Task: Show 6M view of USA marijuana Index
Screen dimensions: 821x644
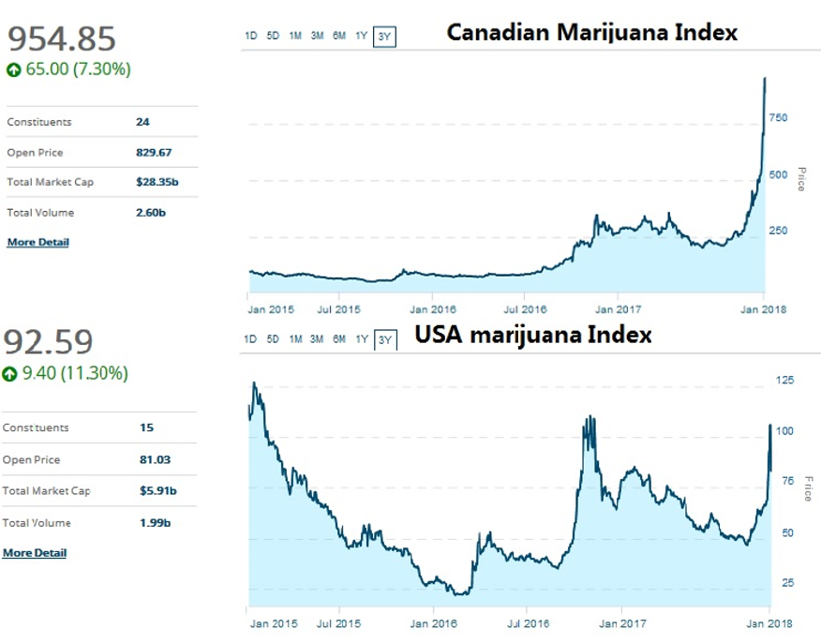Action: [x=339, y=339]
